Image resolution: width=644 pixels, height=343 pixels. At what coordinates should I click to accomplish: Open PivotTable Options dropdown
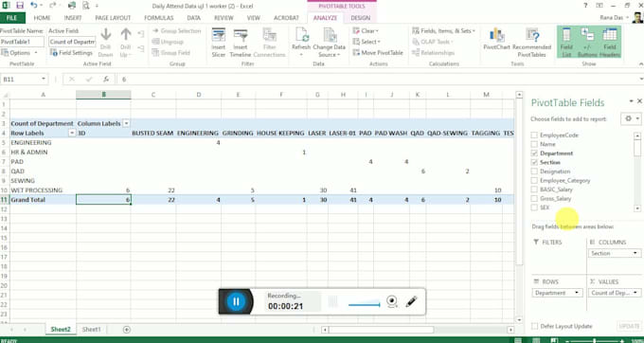(20, 52)
